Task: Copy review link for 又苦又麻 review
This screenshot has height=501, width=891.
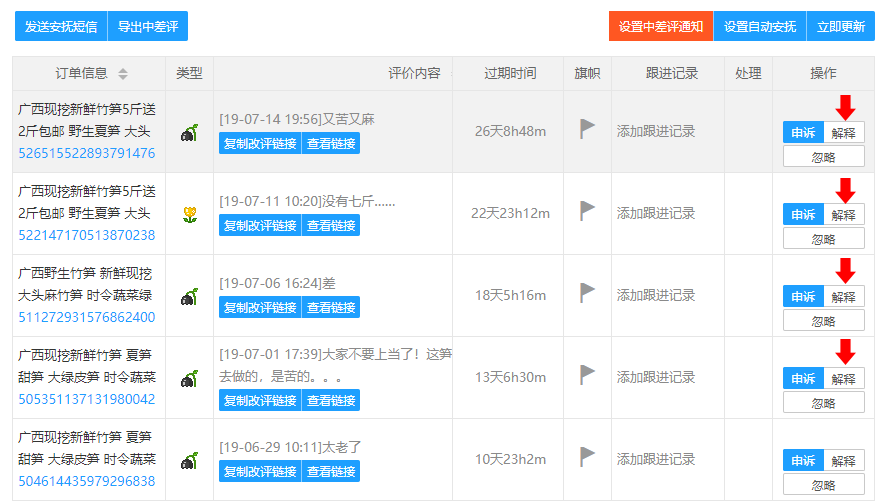Action: pyautogui.click(x=260, y=143)
